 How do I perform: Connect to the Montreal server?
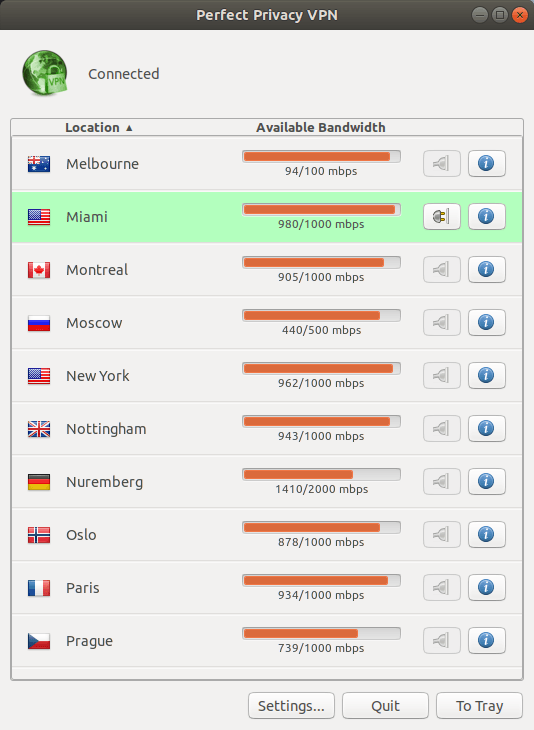point(442,270)
